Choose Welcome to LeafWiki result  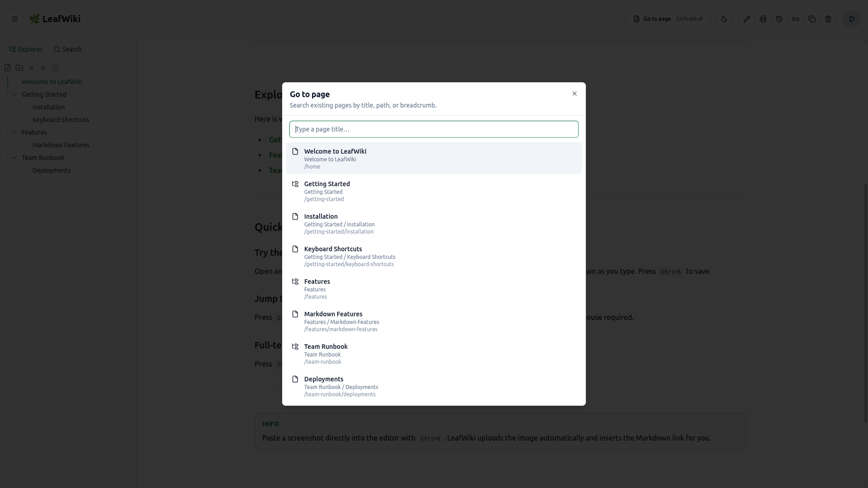pyautogui.click(x=434, y=159)
